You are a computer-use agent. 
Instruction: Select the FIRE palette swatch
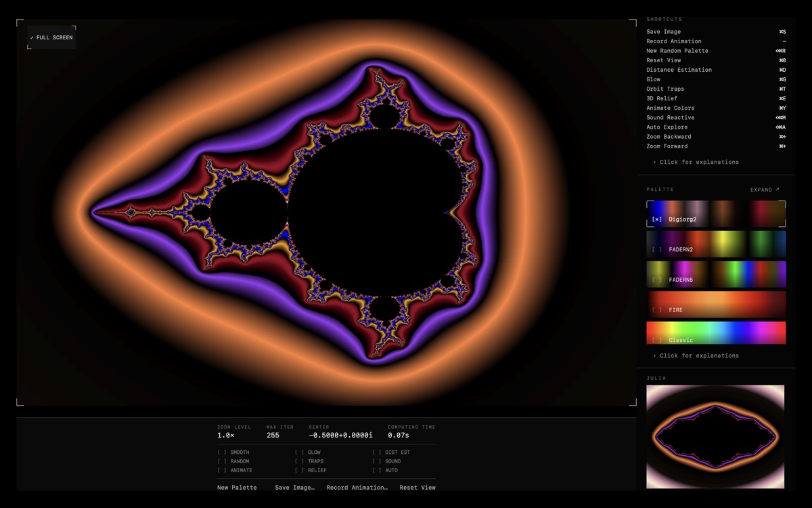pyautogui.click(x=716, y=304)
